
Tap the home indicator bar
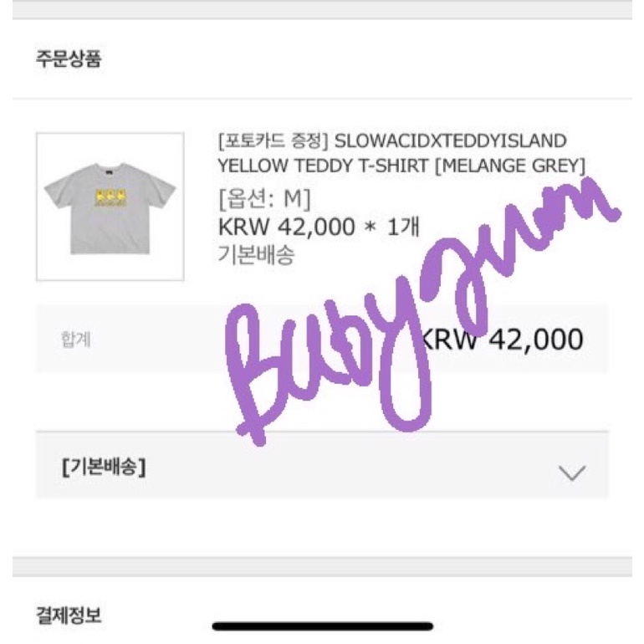tap(323, 626)
